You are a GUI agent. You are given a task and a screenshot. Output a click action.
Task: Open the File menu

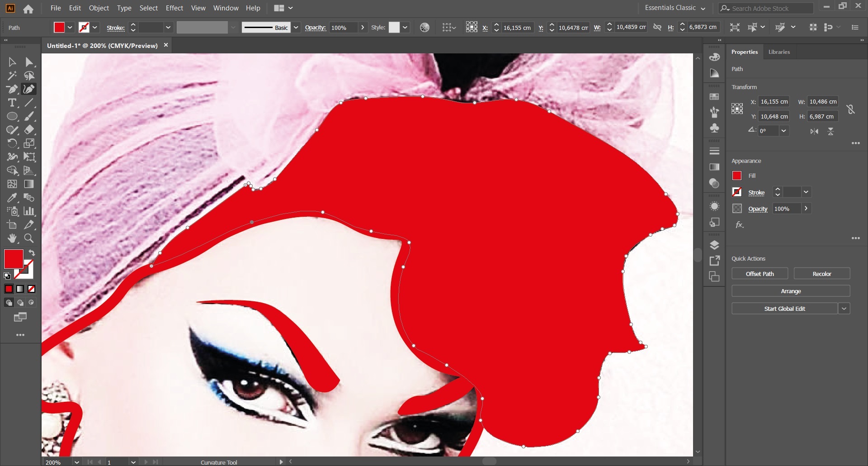[56, 8]
